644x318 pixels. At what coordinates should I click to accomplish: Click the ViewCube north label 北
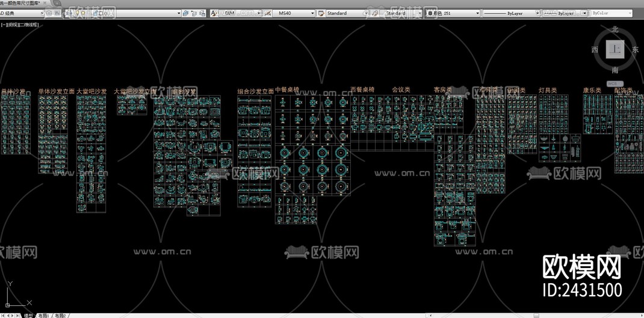pos(615,29)
